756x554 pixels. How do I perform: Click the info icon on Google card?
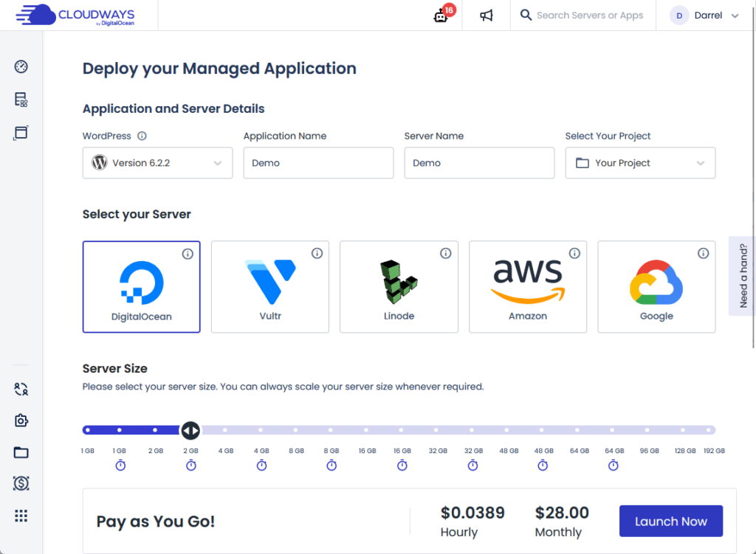pos(704,254)
